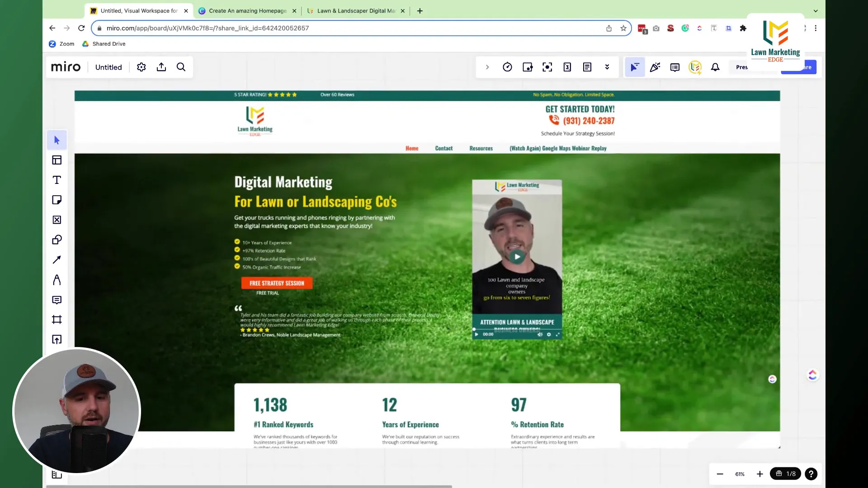Open Chrome three-dot menu
This screenshot has height=488, width=868.
(x=816, y=28)
